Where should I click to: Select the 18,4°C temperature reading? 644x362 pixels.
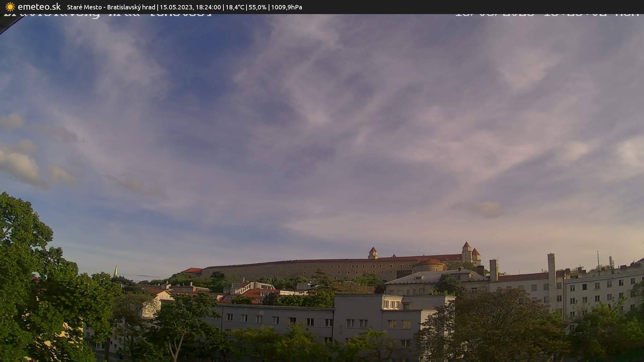click(x=235, y=7)
